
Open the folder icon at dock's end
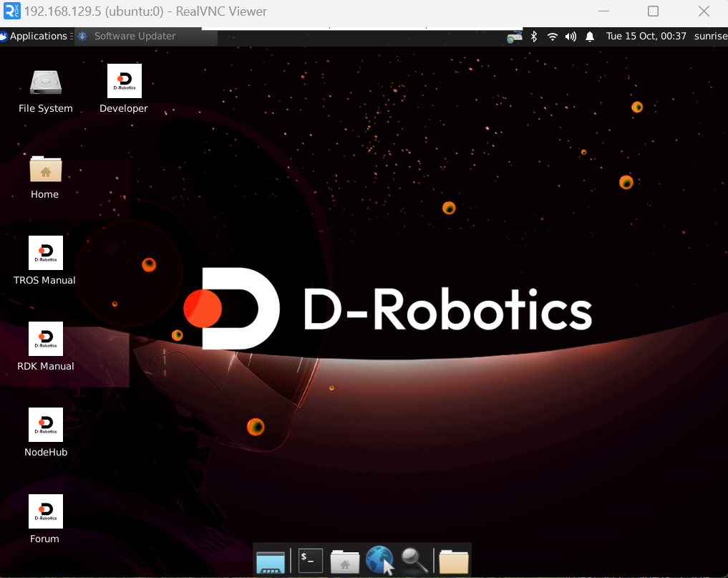coord(454,561)
